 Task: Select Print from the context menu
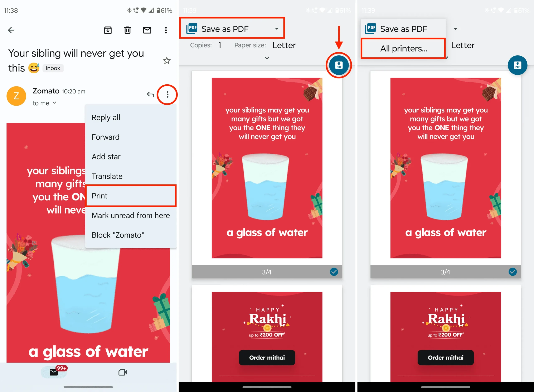click(99, 196)
